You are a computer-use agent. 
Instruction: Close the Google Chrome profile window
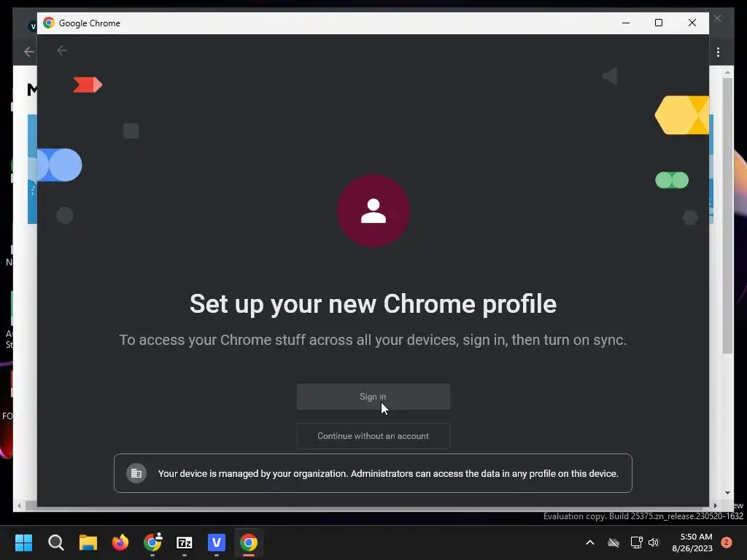point(692,23)
